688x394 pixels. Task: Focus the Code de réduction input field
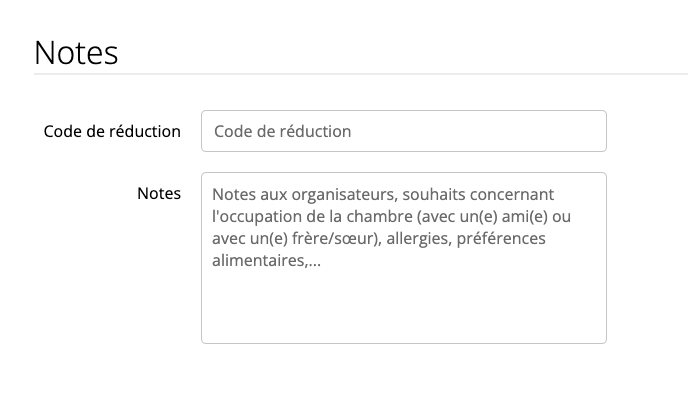click(x=404, y=131)
